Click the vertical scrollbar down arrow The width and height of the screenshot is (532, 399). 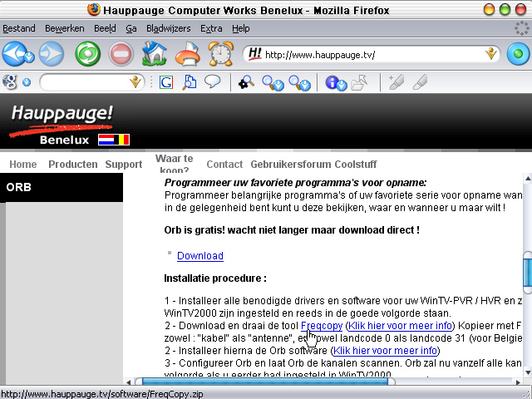point(528,372)
